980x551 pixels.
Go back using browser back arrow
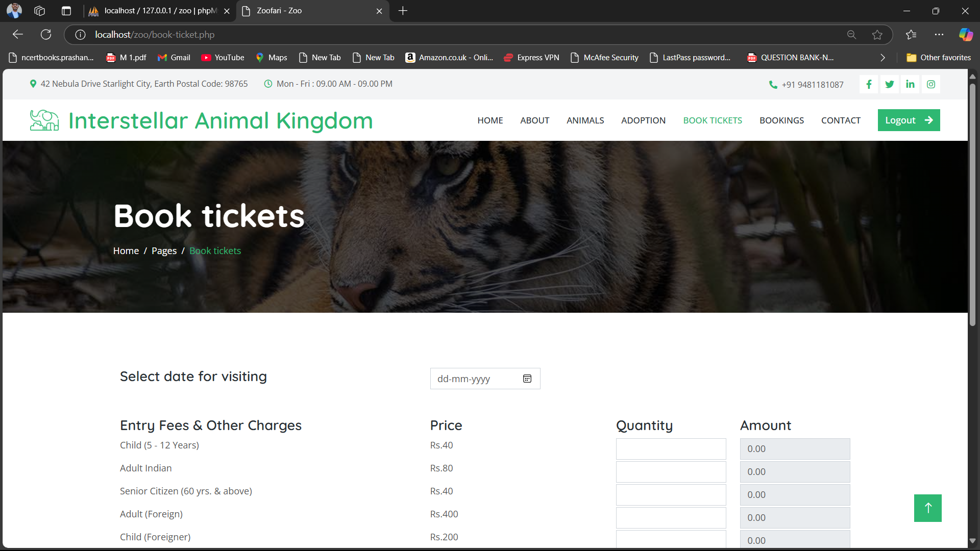pos(18,35)
